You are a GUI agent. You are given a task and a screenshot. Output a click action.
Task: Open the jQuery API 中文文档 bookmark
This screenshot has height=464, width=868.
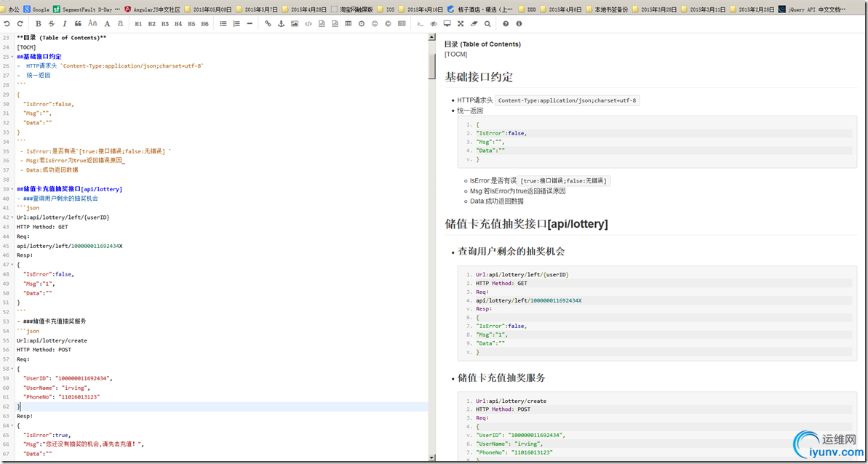click(x=811, y=9)
